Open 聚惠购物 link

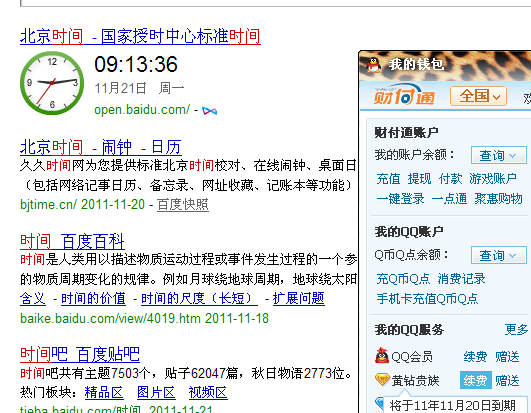pyautogui.click(x=498, y=199)
